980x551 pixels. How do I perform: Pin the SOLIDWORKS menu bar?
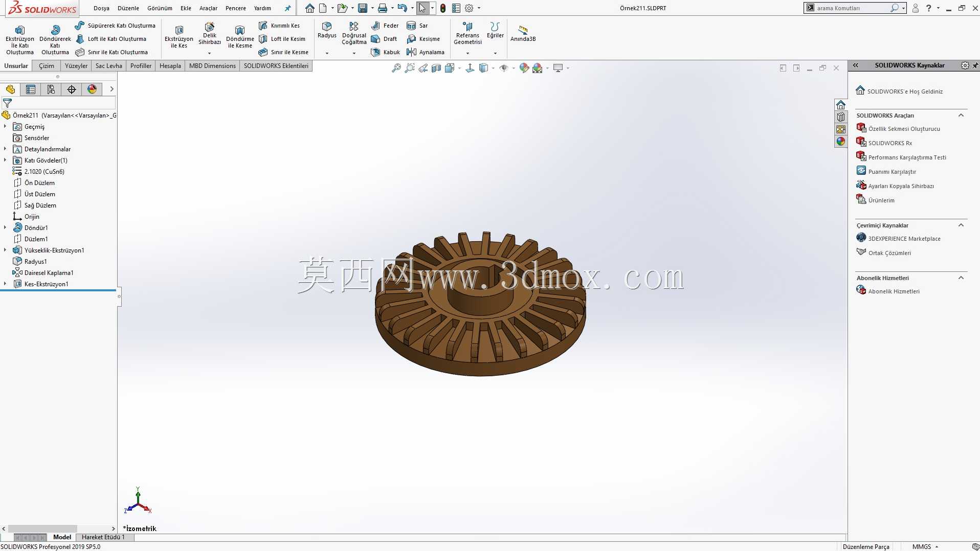tap(287, 8)
